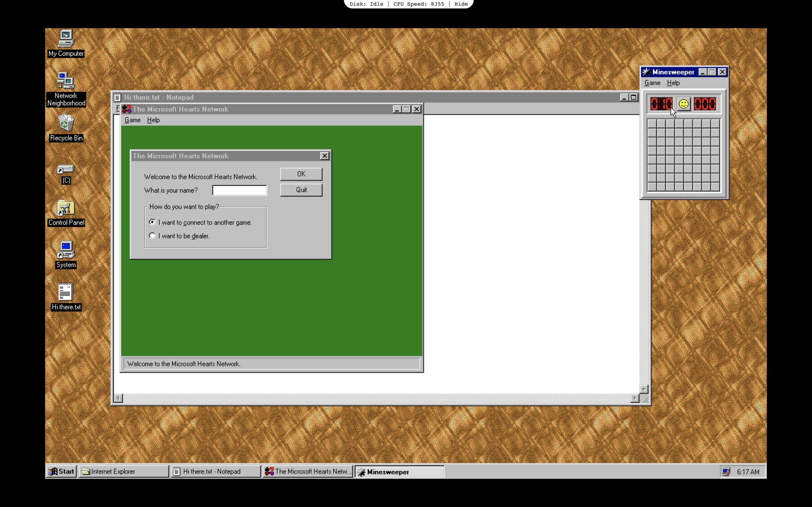Select "I want to be dealer"
Viewport: 812px width, 507px height.
click(x=153, y=235)
